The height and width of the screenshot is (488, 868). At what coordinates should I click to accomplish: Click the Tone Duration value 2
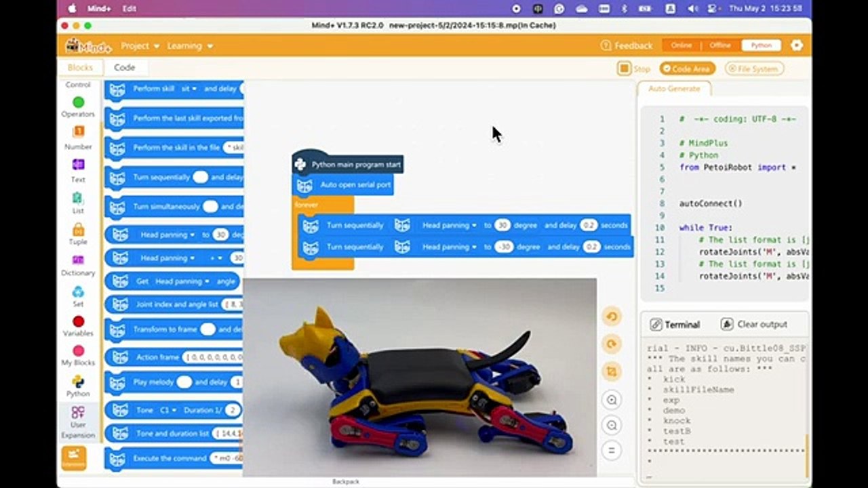pyautogui.click(x=232, y=410)
